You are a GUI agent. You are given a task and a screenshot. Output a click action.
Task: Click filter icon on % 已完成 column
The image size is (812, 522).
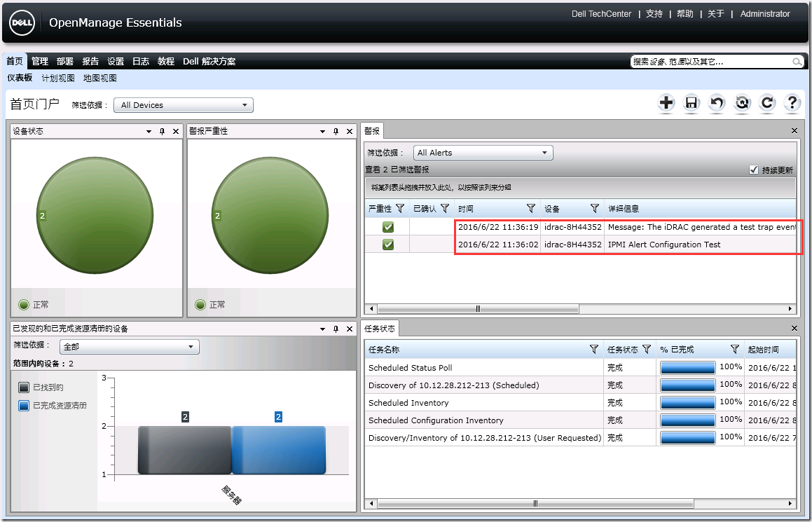(x=734, y=349)
